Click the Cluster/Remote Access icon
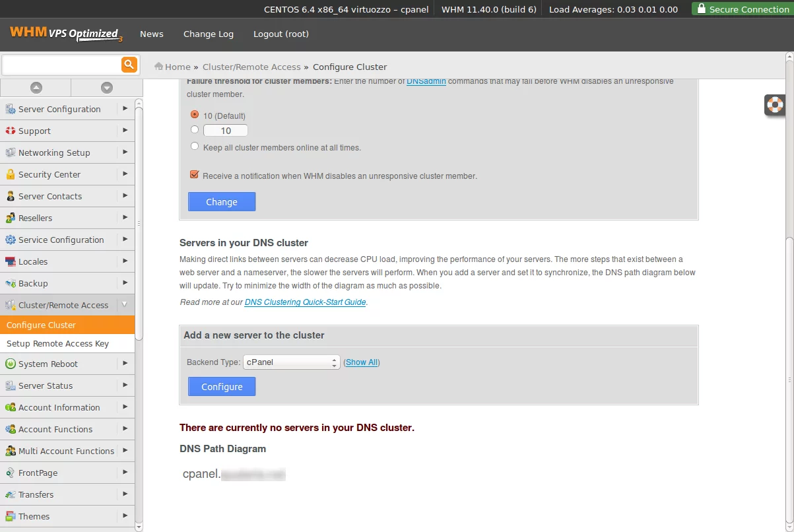The width and height of the screenshot is (794, 532). coord(10,305)
